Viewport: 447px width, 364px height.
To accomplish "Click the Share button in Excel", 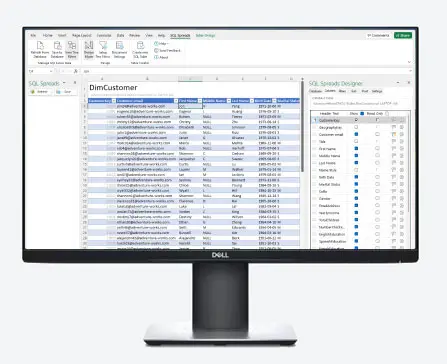I will click(x=403, y=35).
